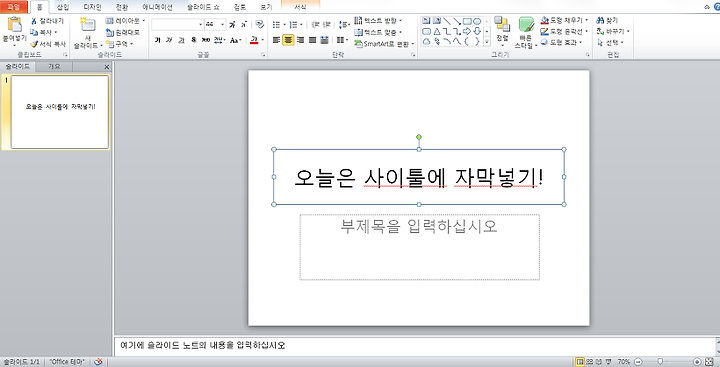The height and width of the screenshot is (367, 720).
Task: Expand the shapes gallery more button
Action: click(x=487, y=42)
